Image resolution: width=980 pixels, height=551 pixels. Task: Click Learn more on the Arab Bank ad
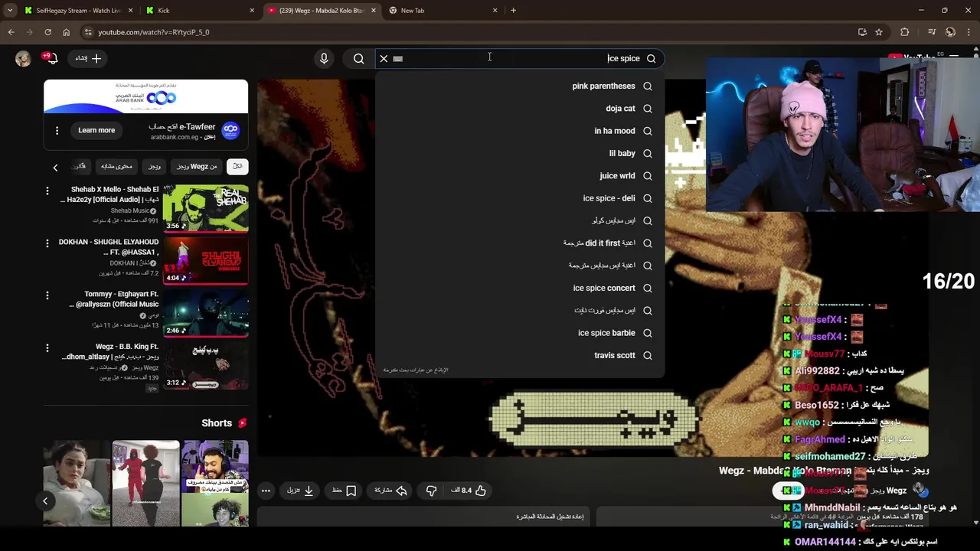[96, 130]
